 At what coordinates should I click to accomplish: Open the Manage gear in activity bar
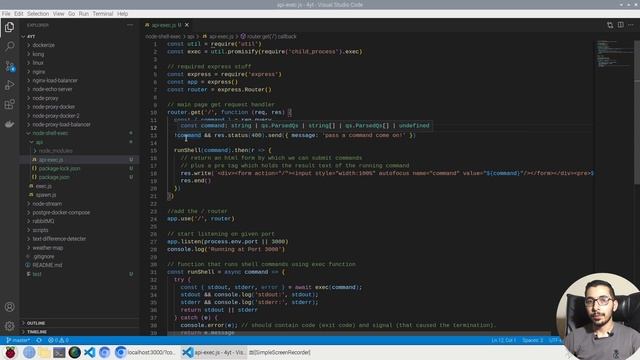9,326
